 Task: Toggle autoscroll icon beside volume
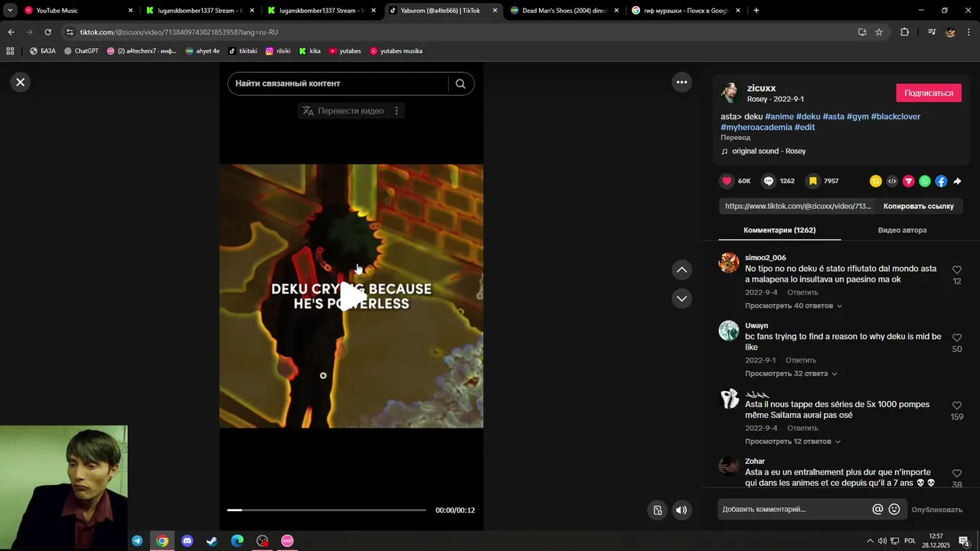click(657, 510)
